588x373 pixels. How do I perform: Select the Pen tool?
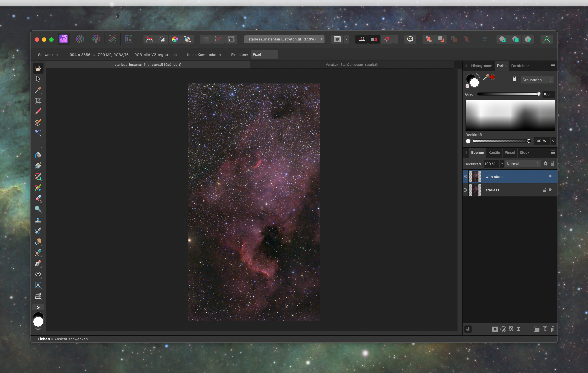tap(38, 263)
